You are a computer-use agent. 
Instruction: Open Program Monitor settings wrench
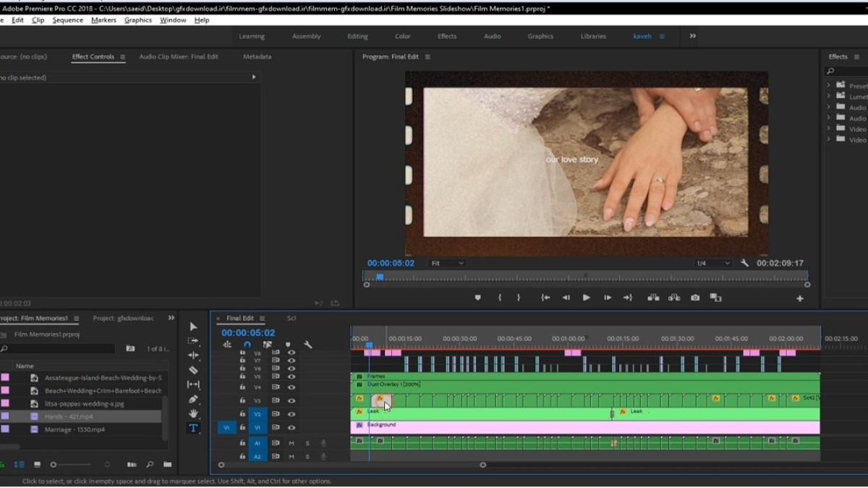(x=744, y=263)
